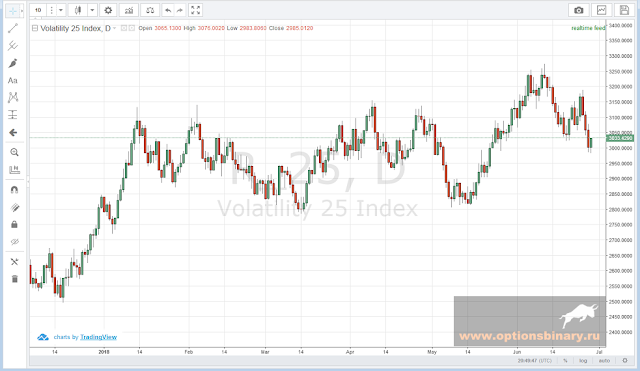The height and width of the screenshot is (371, 640).
Task: Save the chart with floppy icon
Action: pyautogui.click(x=624, y=10)
